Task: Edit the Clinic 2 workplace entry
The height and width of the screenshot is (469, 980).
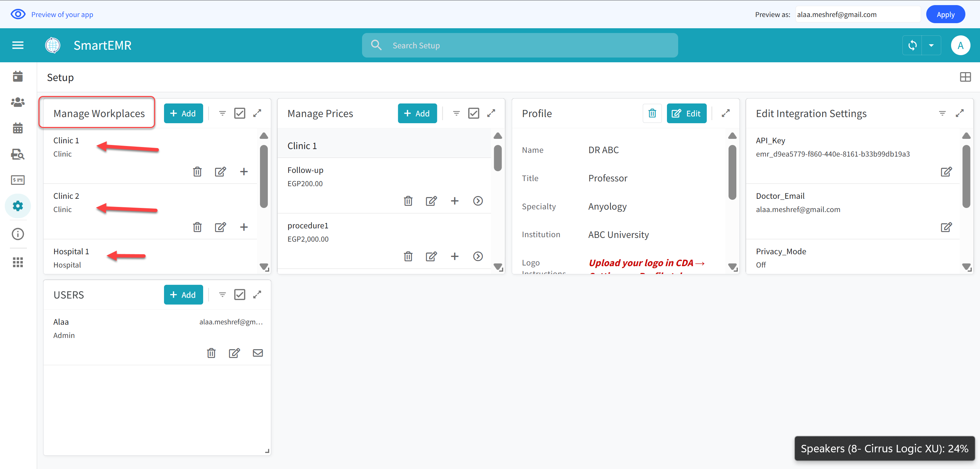Action: [x=220, y=227]
